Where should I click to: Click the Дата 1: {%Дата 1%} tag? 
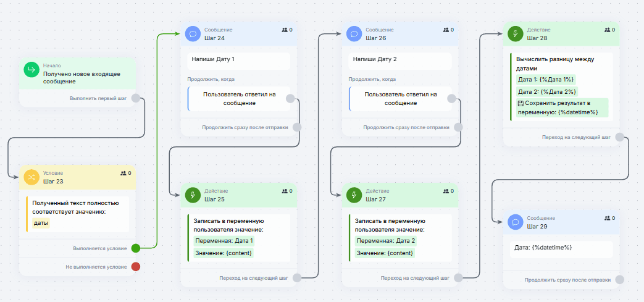pyautogui.click(x=546, y=80)
